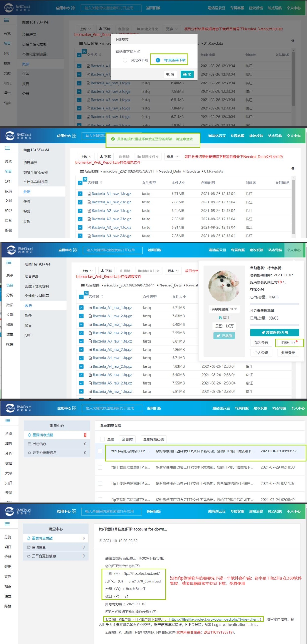307x644 pixels.
Task: Click the cat avatar in profile popup
Action: tap(224, 286)
